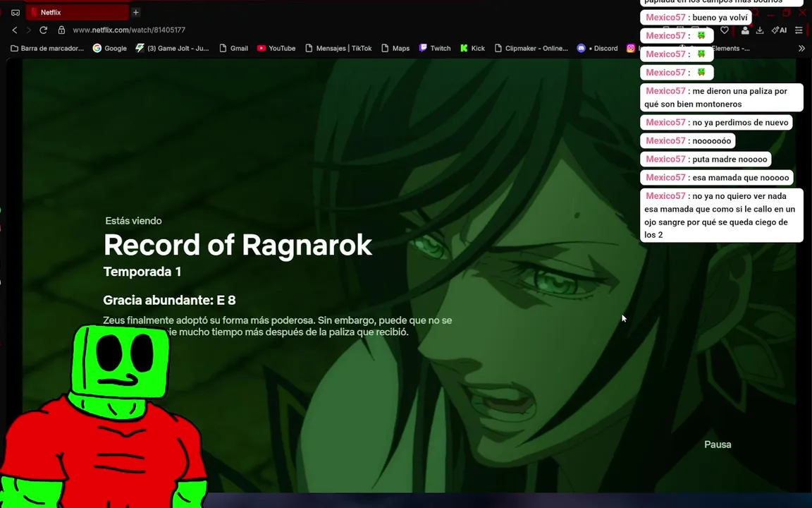The width and height of the screenshot is (812, 508).
Task: Open the Clipmaker - Online bookmark
Action: coord(531,48)
